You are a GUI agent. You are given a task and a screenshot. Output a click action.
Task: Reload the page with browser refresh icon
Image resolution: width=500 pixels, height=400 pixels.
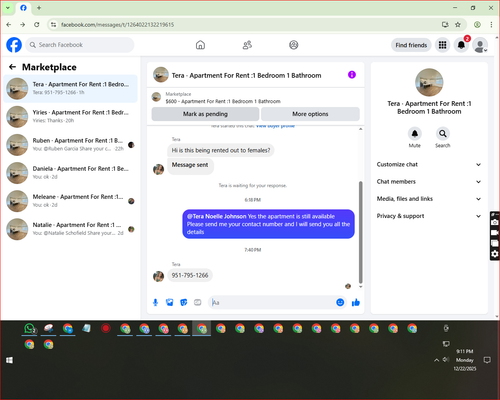pos(37,25)
